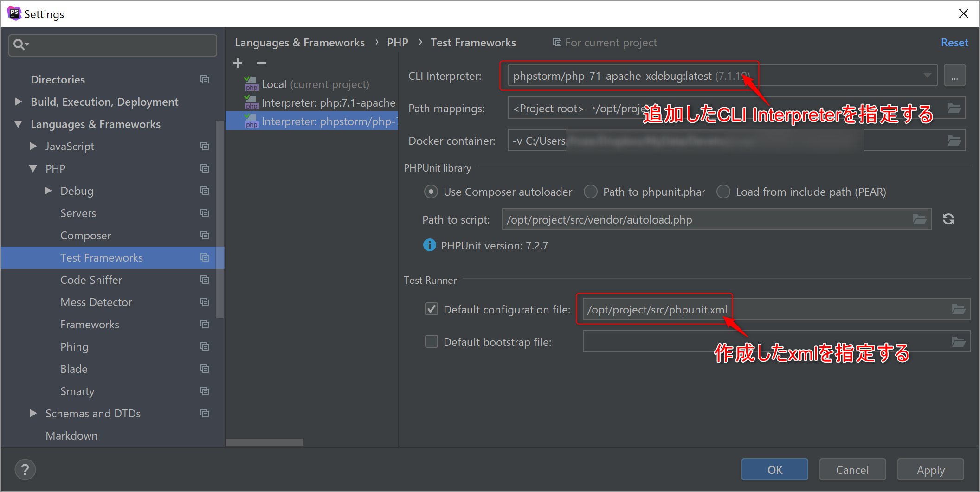Viewport: 980px width, 492px height.
Task: Click project-level icon beside Code Sniffer
Action: click(205, 280)
